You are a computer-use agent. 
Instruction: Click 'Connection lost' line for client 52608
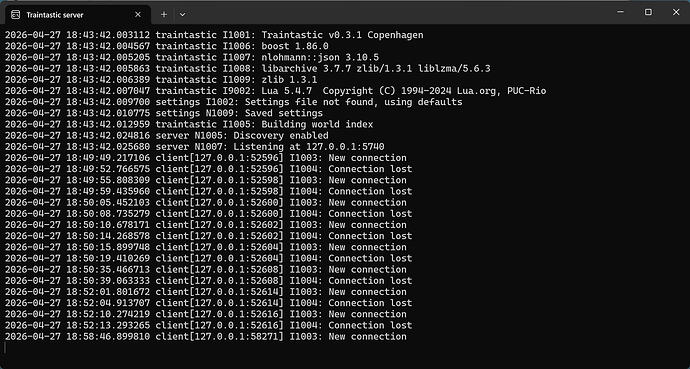click(x=209, y=281)
